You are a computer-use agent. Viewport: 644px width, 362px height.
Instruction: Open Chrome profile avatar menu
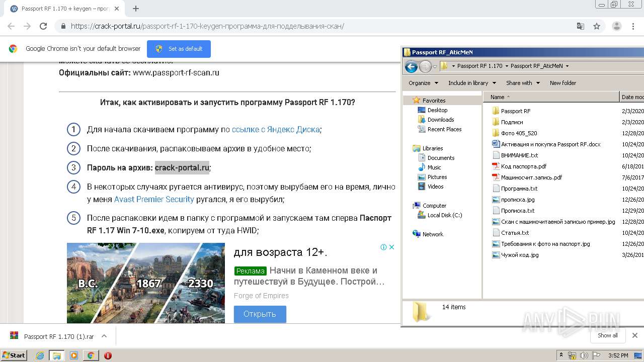[616, 26]
